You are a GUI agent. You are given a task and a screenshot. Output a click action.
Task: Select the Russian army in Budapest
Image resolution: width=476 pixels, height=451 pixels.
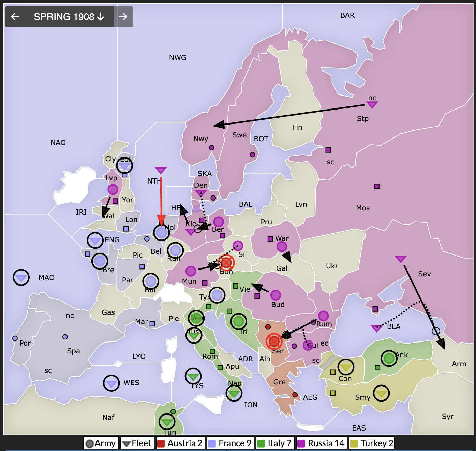(276, 295)
